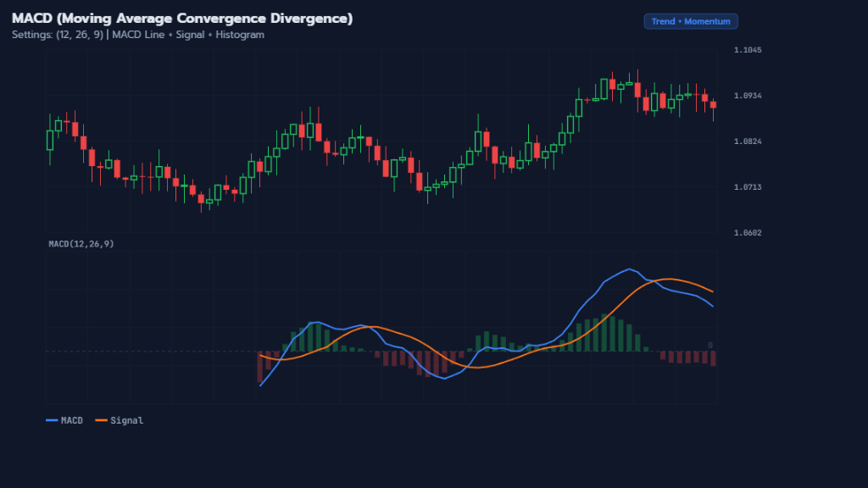Screen dimensions: 868x488
Task: Expand the MACD(12,26,9) indicator label
Action: click(x=81, y=243)
